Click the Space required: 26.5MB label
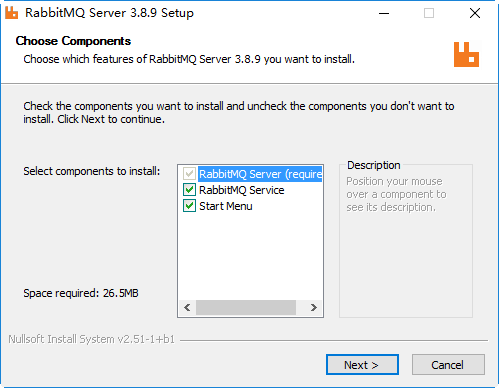This screenshot has width=499, height=388. (81, 293)
